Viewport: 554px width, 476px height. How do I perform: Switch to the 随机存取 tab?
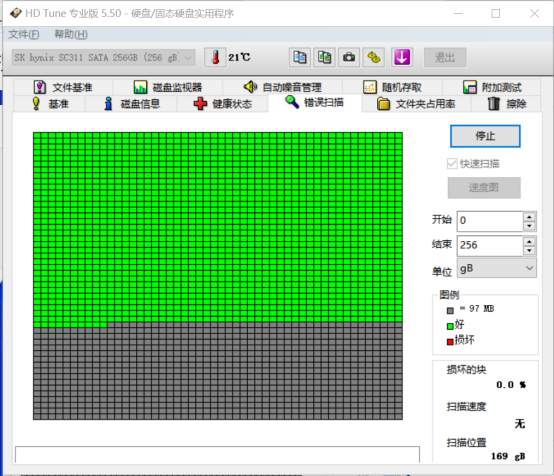click(x=392, y=87)
